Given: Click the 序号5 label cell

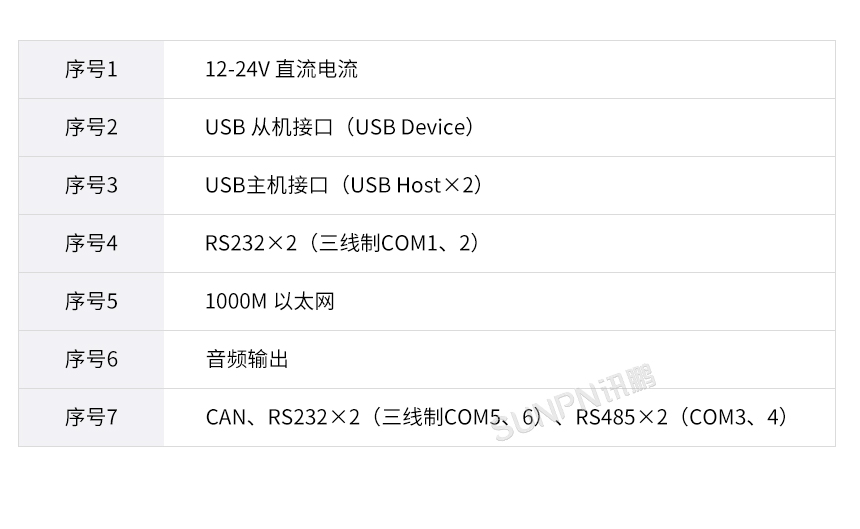Looking at the screenshot, I should pos(91,301).
